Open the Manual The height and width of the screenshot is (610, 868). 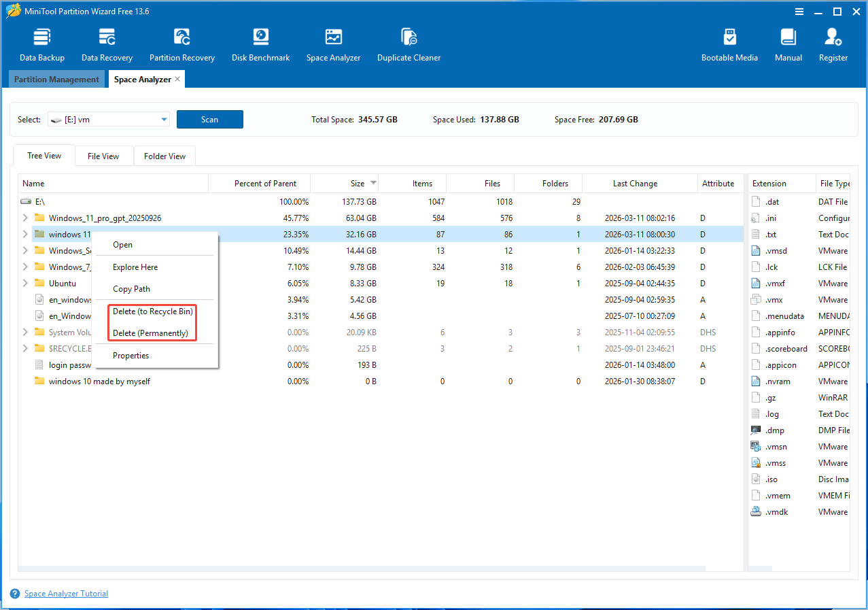click(788, 43)
